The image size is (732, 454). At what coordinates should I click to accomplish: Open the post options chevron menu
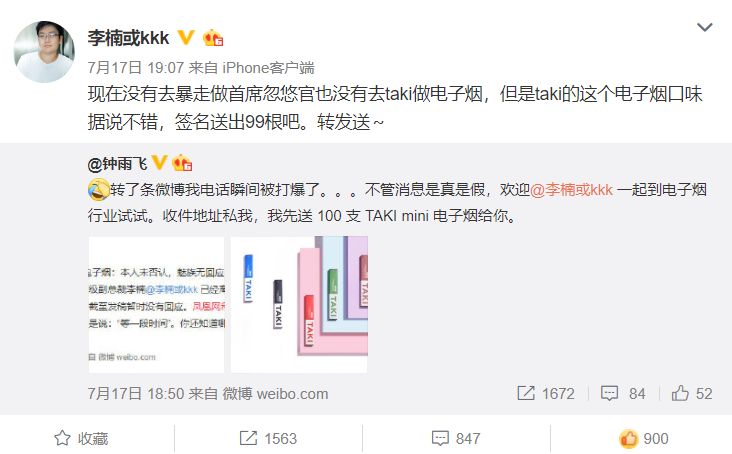704,28
